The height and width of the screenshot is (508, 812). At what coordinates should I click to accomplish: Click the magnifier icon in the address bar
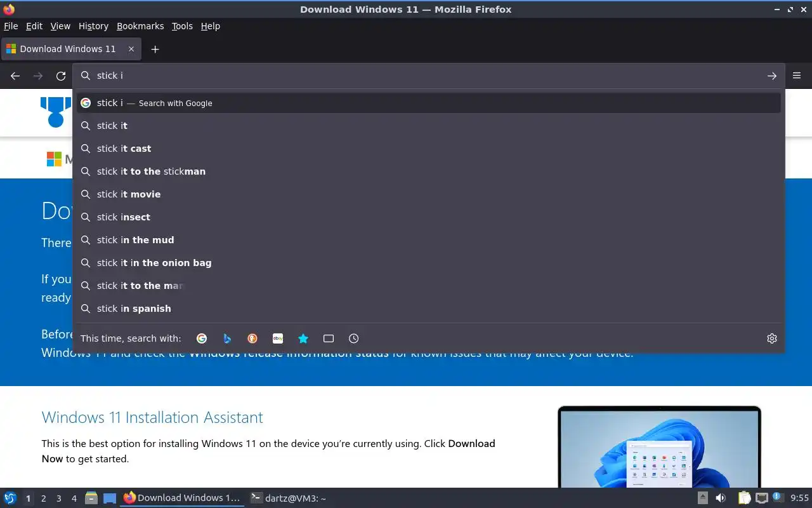pos(86,76)
